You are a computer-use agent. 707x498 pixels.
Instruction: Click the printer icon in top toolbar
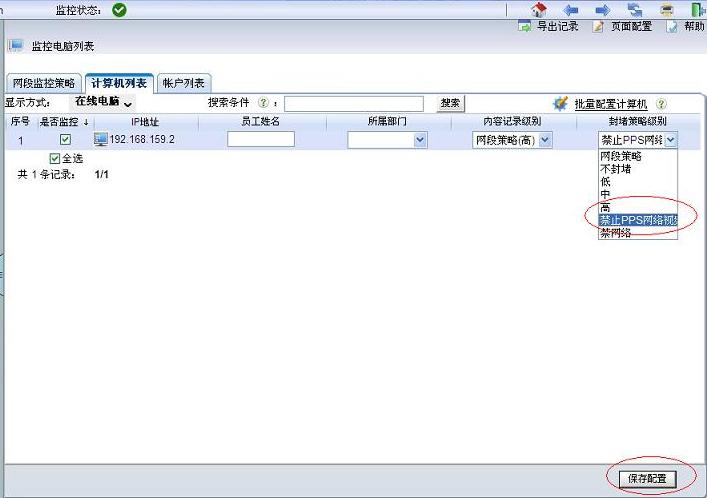(x=666, y=9)
